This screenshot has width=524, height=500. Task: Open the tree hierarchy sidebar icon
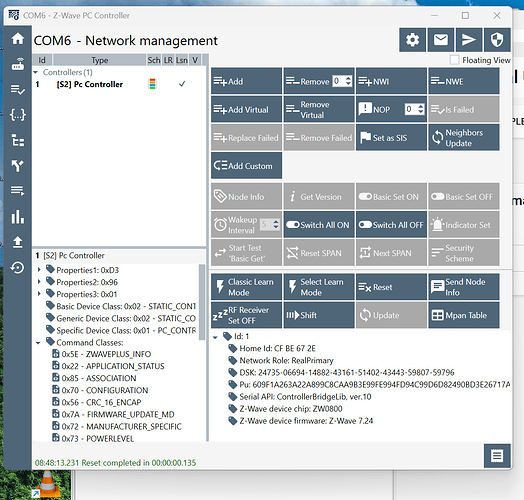pyautogui.click(x=18, y=140)
